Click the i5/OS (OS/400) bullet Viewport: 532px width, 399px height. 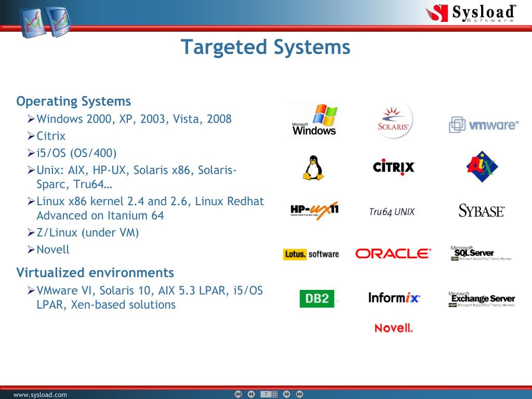[x=76, y=153]
